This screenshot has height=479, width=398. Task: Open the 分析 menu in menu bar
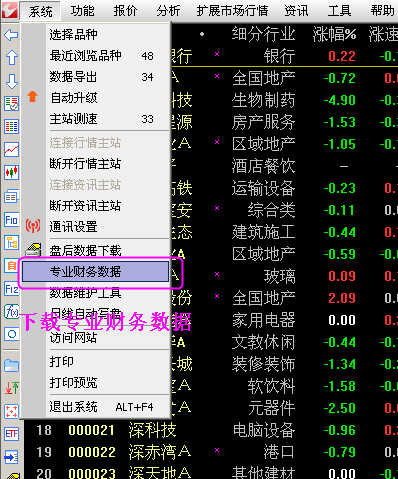tap(168, 11)
